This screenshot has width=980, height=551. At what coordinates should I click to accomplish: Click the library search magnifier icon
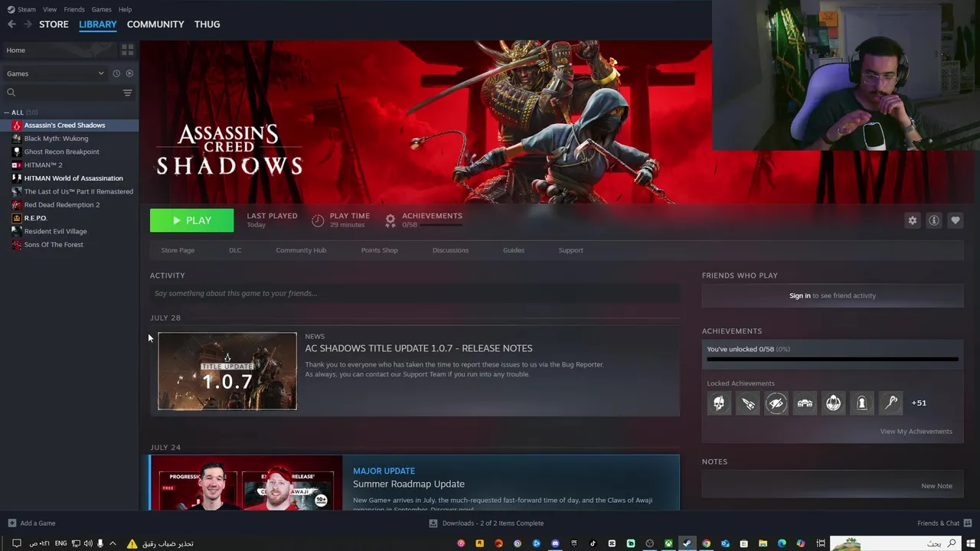click(x=11, y=93)
